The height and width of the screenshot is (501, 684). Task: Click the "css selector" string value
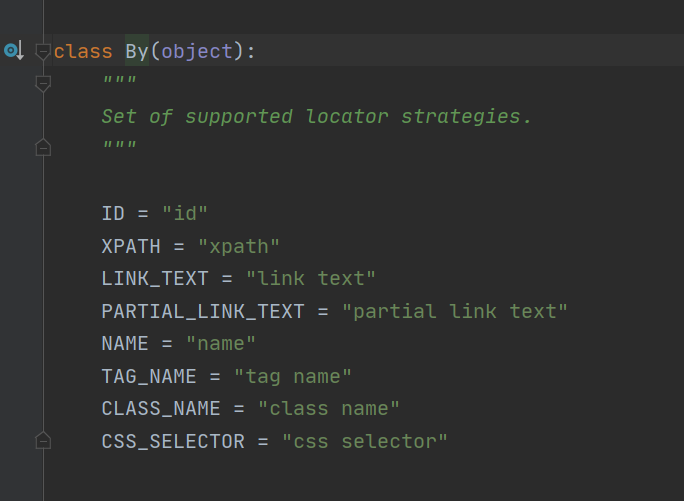[364, 441]
